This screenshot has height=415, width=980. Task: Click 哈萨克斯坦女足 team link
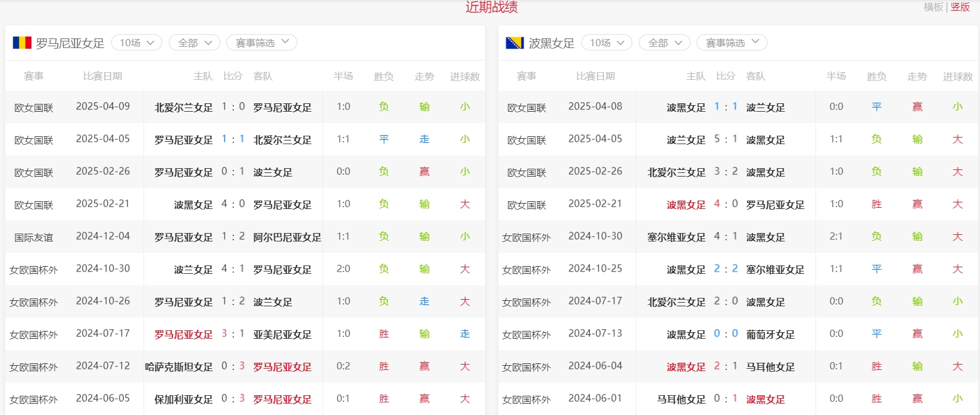pos(179,367)
